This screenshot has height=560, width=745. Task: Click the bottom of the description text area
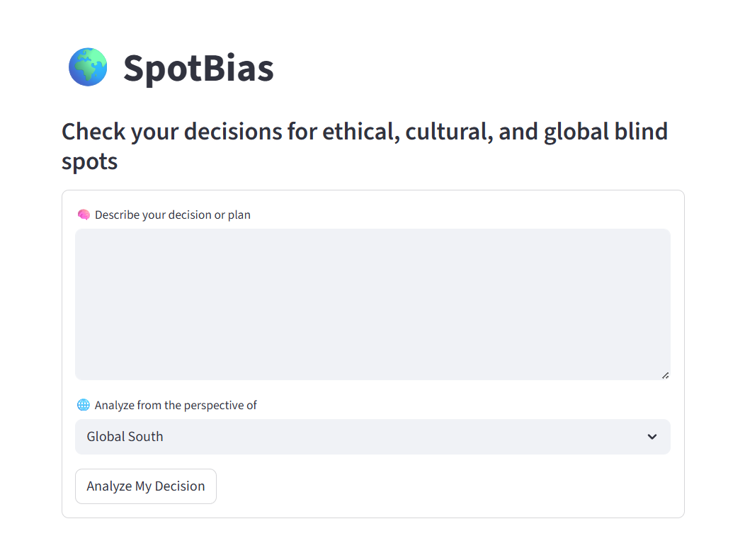pos(372,373)
